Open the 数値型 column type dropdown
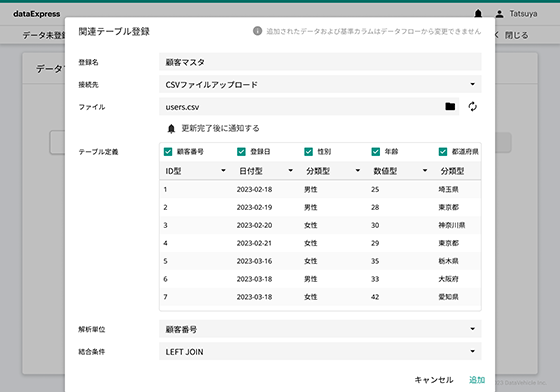The height and width of the screenshot is (392, 560). pyautogui.click(x=400, y=171)
